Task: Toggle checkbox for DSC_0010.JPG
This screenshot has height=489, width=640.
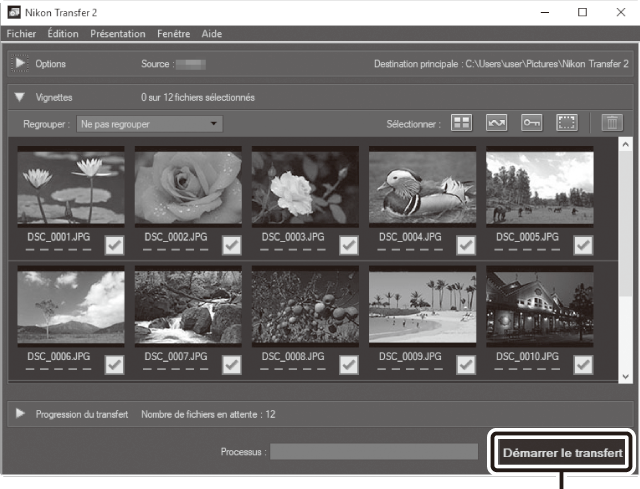Action: tap(583, 365)
